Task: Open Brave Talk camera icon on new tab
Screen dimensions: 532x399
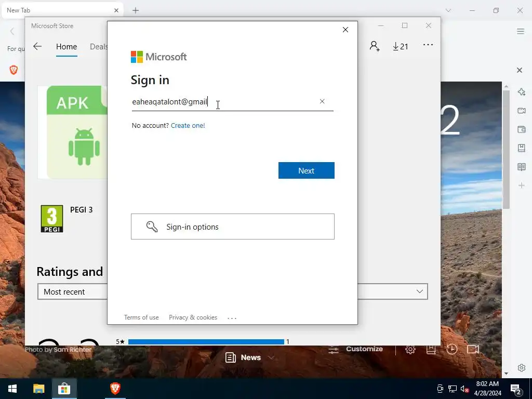Action: pos(473,349)
